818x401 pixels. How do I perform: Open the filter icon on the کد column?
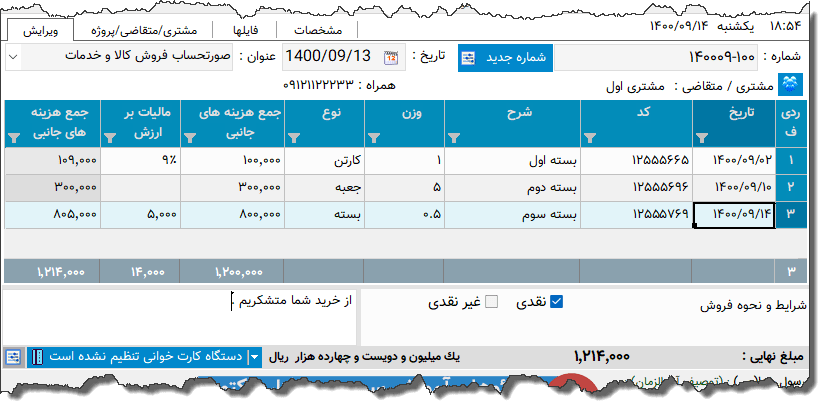[590, 138]
